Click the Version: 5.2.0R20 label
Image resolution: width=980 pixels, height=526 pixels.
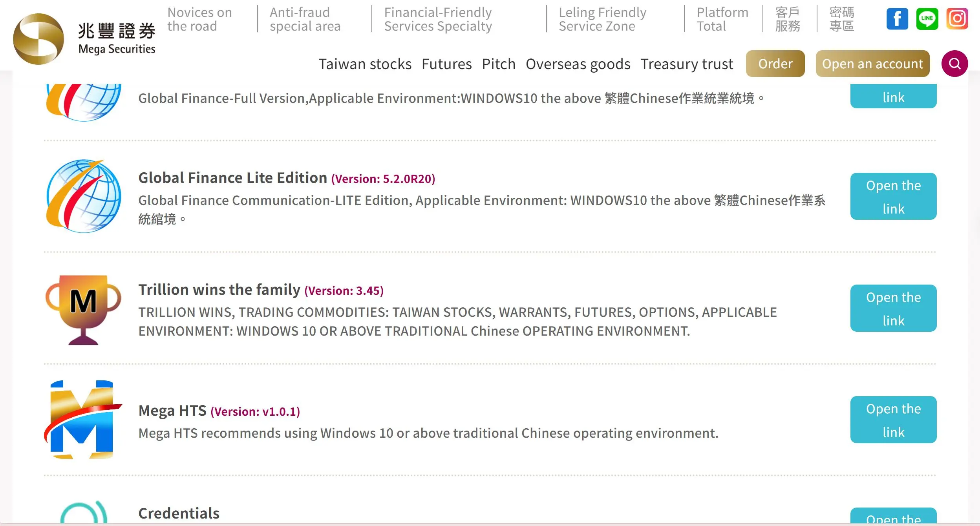pos(383,179)
